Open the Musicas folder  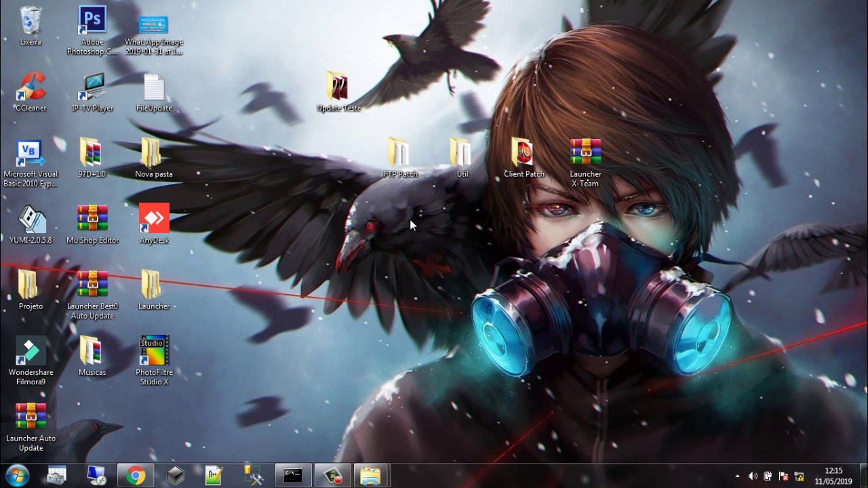click(92, 357)
